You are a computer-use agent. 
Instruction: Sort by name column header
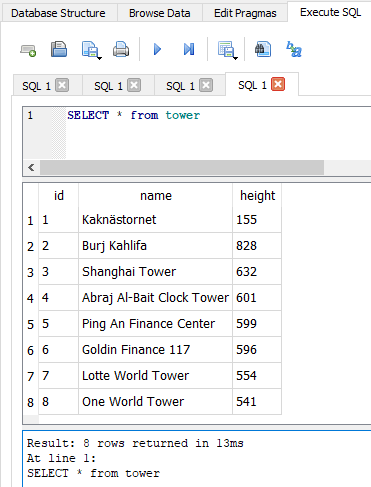pos(155,195)
